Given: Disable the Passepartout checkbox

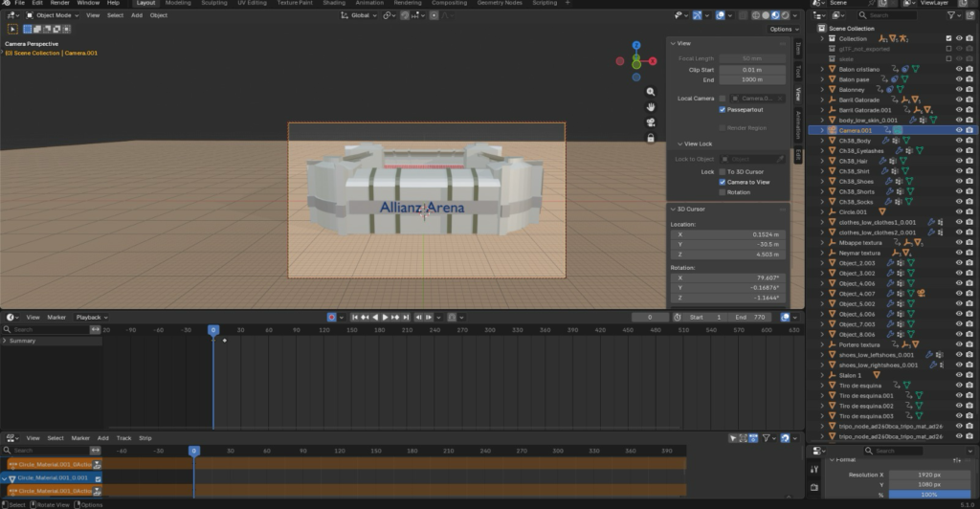Looking at the screenshot, I should 723,110.
